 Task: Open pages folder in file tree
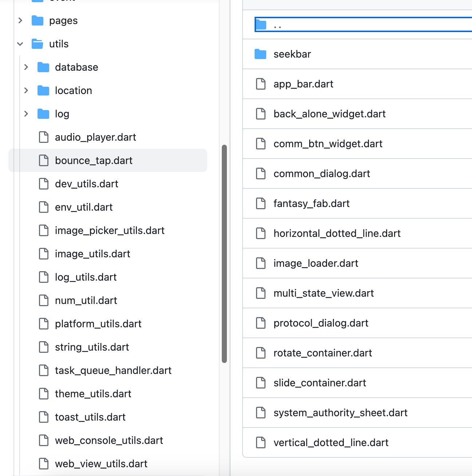click(x=63, y=21)
